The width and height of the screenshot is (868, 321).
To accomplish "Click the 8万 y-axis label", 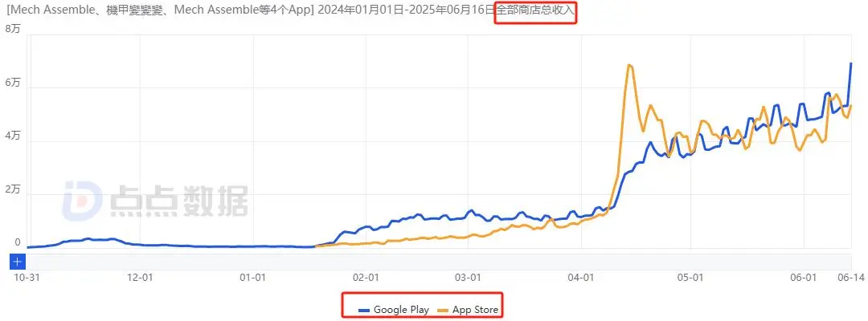I will pyautogui.click(x=12, y=29).
